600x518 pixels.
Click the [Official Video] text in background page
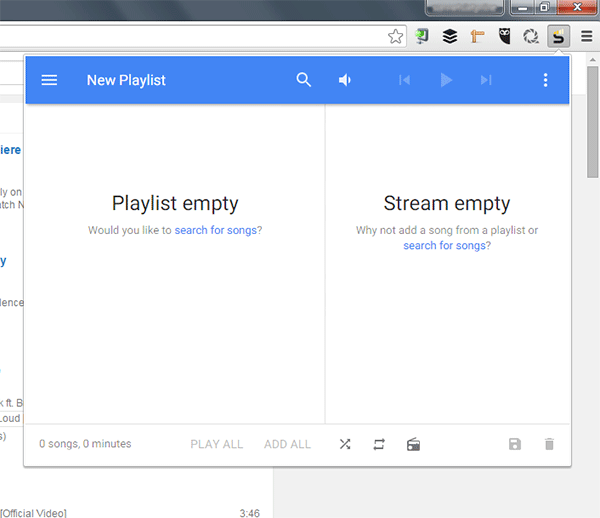(34, 513)
